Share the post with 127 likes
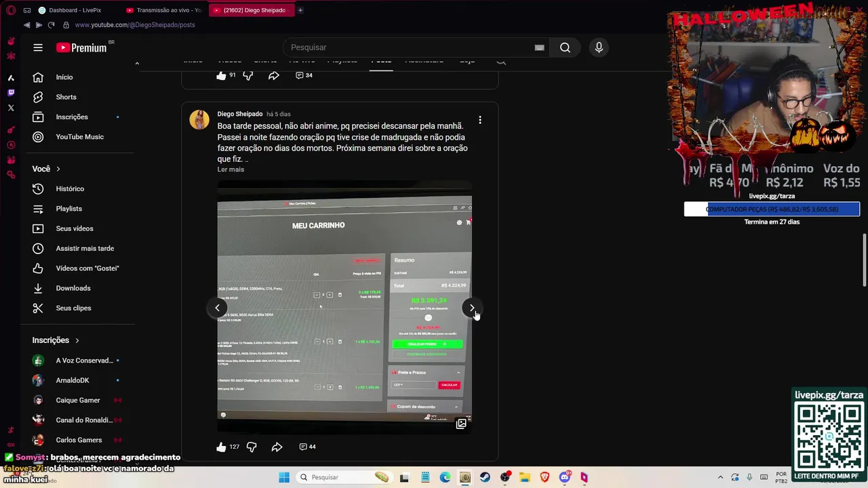 (x=277, y=447)
